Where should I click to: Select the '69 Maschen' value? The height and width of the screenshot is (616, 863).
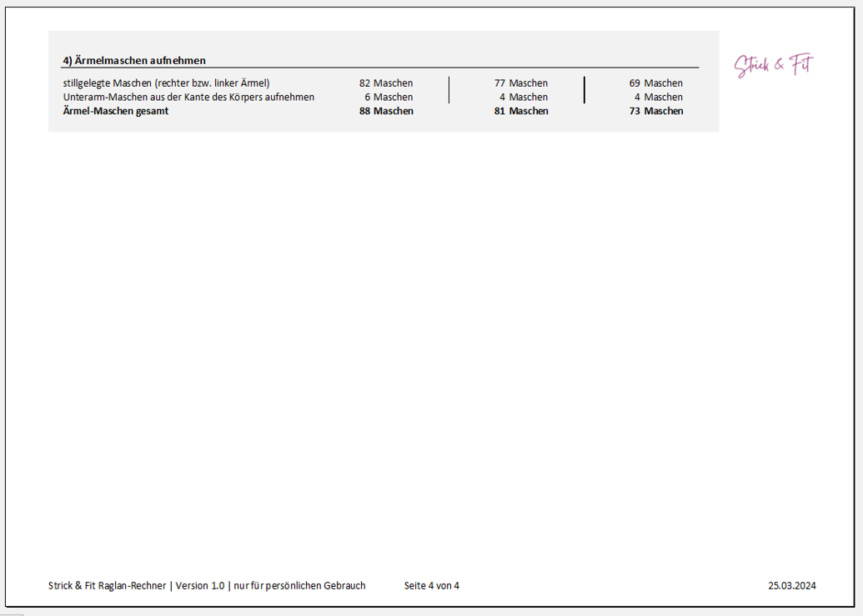coord(655,83)
